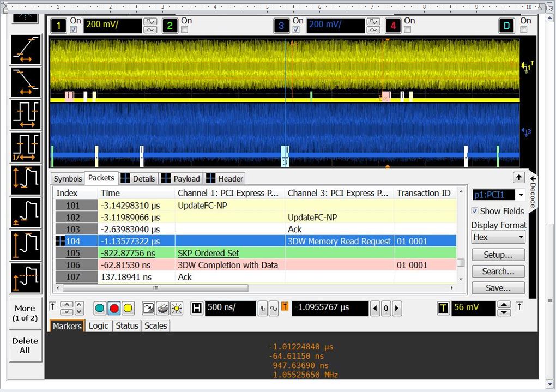Select the fall time measurement icon
This screenshot has width=556, height=392.
(26, 82)
